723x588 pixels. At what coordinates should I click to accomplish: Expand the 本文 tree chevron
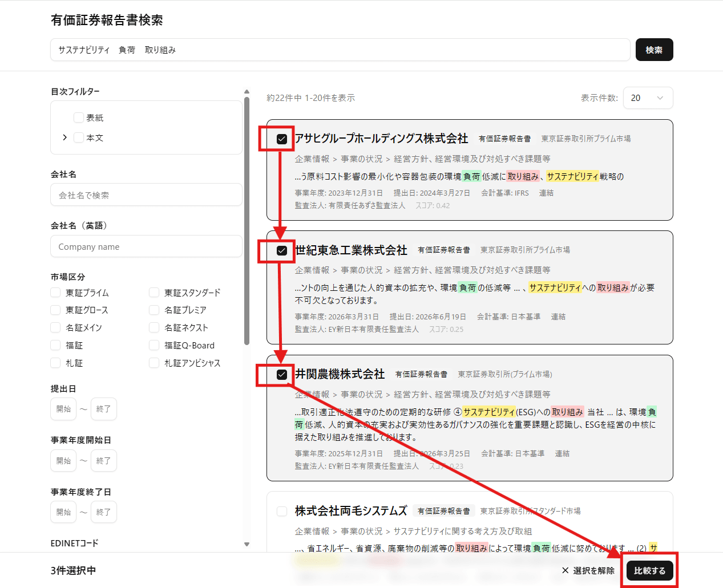click(64, 137)
